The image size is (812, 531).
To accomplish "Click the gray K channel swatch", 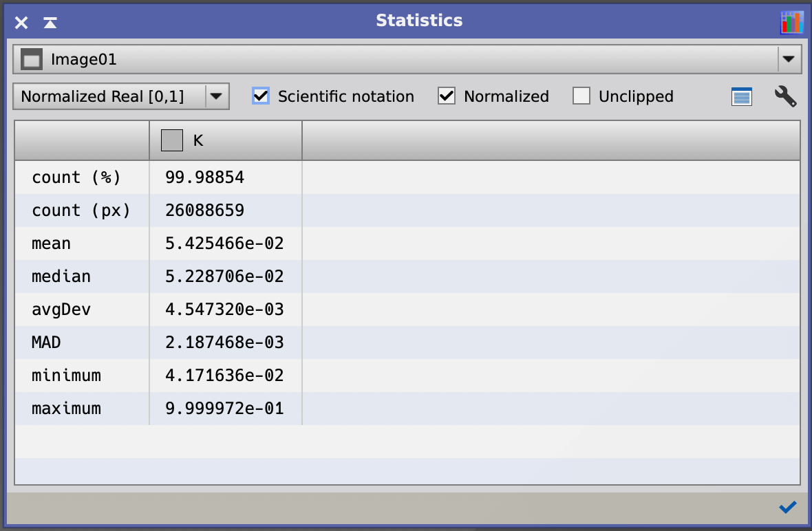I will point(171,141).
